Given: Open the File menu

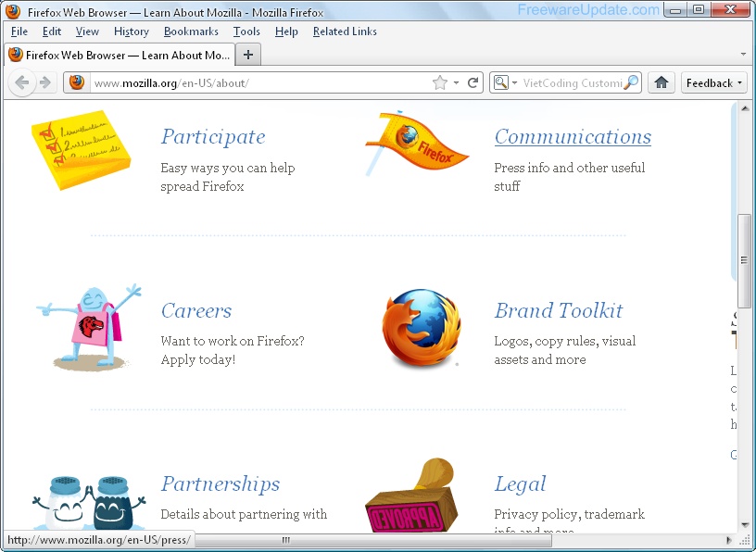Looking at the screenshot, I should click(x=19, y=31).
